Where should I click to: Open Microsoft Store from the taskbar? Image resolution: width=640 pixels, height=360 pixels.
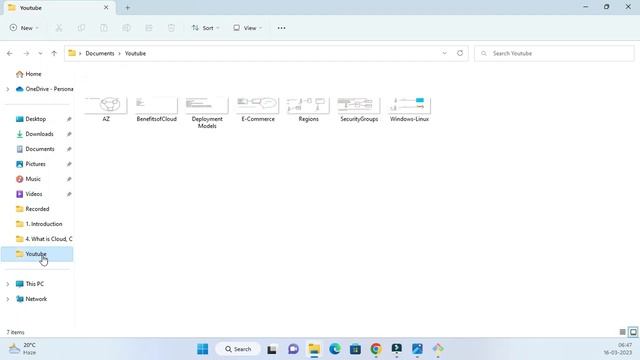[355, 349]
